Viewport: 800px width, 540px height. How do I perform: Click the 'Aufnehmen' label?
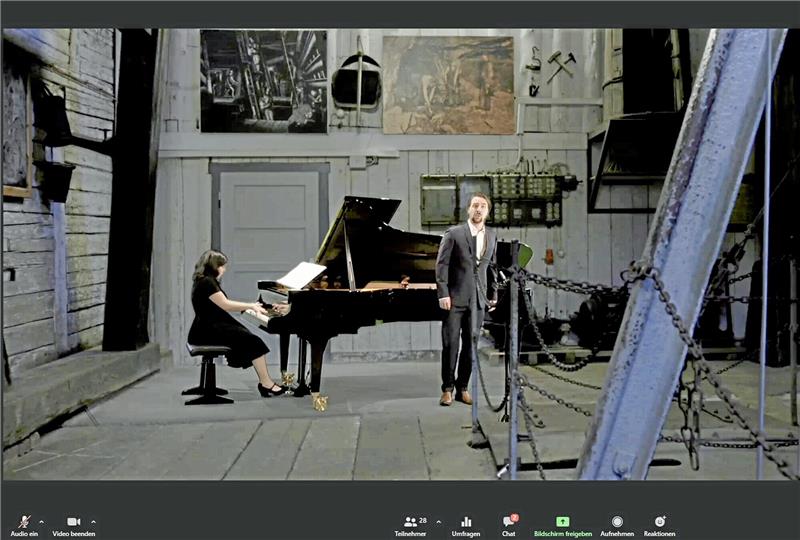point(617,534)
